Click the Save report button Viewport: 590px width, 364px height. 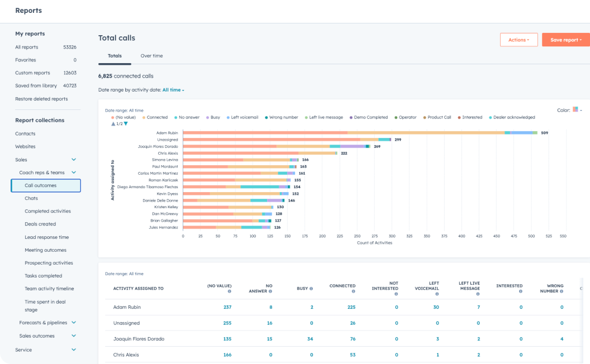565,40
